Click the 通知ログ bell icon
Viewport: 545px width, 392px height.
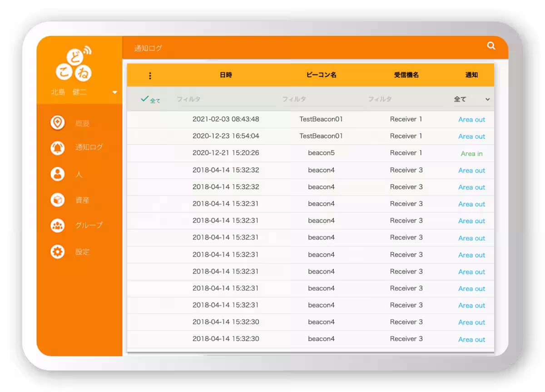(58, 147)
